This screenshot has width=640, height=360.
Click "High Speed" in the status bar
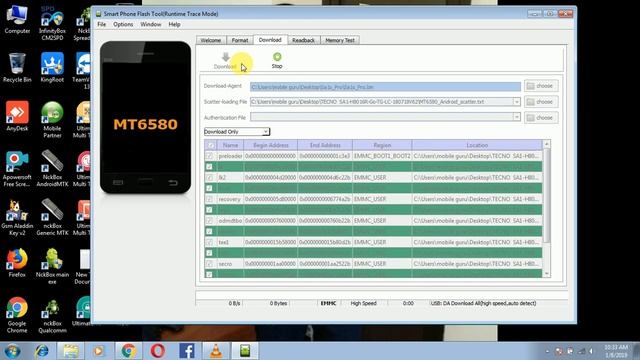(363, 303)
